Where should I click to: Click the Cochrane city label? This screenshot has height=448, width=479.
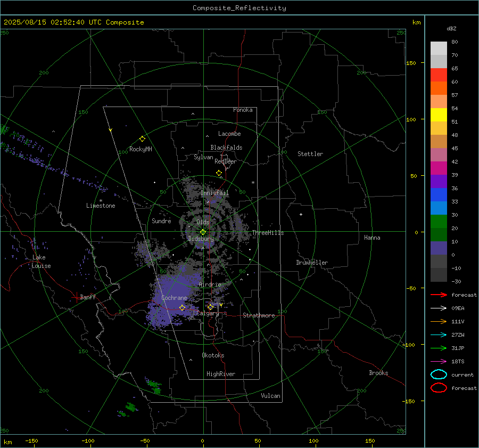pyautogui.click(x=174, y=298)
